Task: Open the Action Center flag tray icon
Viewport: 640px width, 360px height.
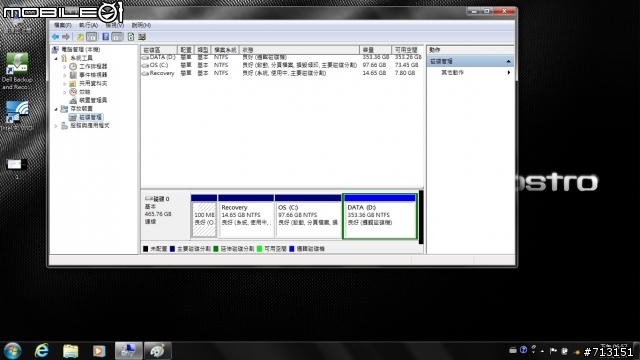Action: point(553,351)
